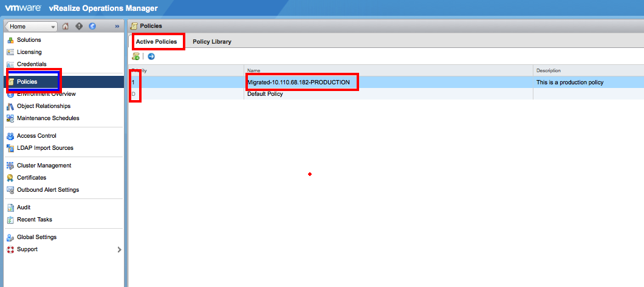Image resolution: width=644 pixels, height=287 pixels.
Task: Click the LDAP Import Sources icon
Action: (11, 148)
